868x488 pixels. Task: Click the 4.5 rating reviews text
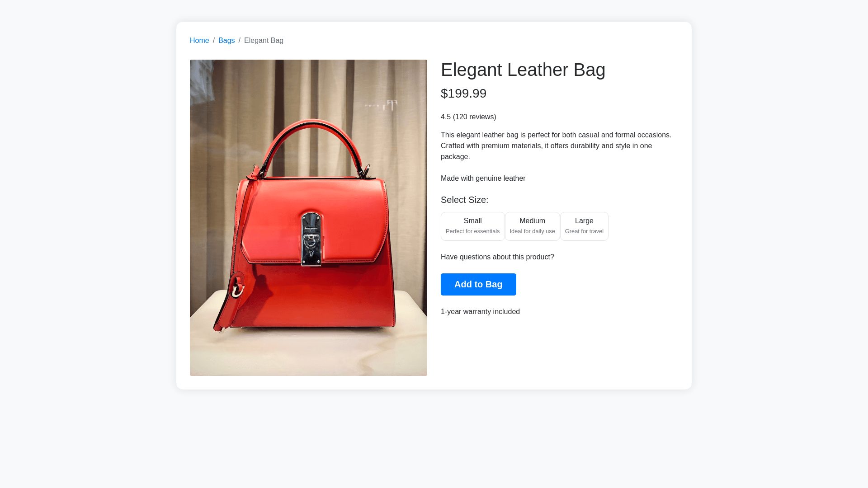[468, 117]
